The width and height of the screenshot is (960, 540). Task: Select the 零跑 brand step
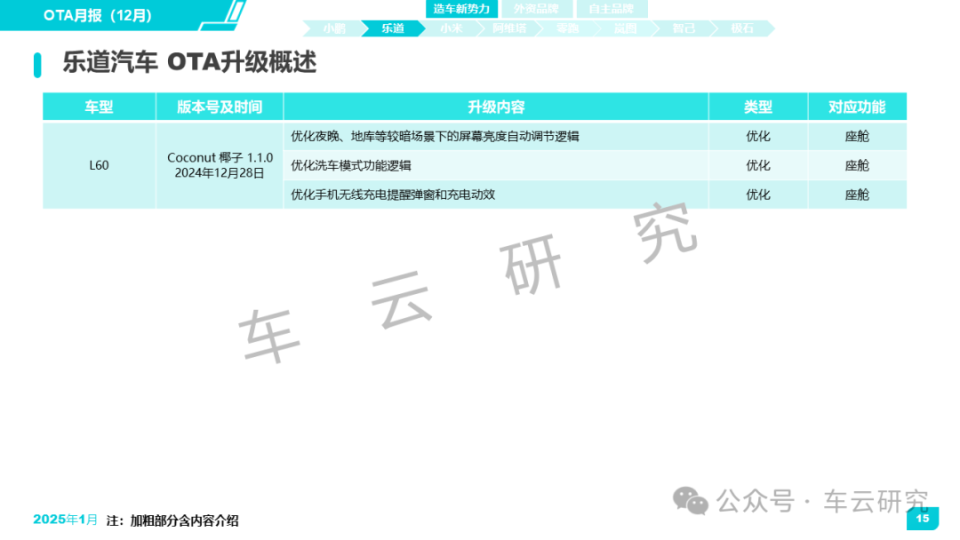pos(567,28)
